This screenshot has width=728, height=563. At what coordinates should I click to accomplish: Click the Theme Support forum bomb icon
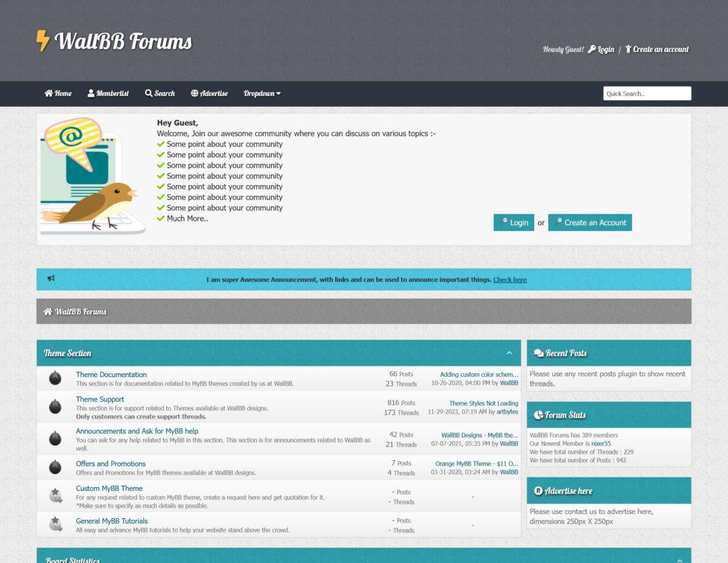(x=55, y=406)
